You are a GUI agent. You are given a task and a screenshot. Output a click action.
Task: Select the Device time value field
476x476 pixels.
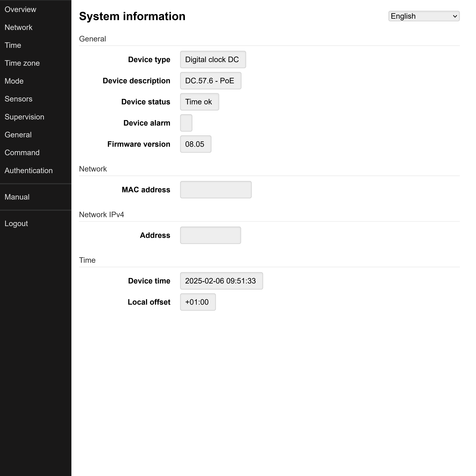[221, 281]
